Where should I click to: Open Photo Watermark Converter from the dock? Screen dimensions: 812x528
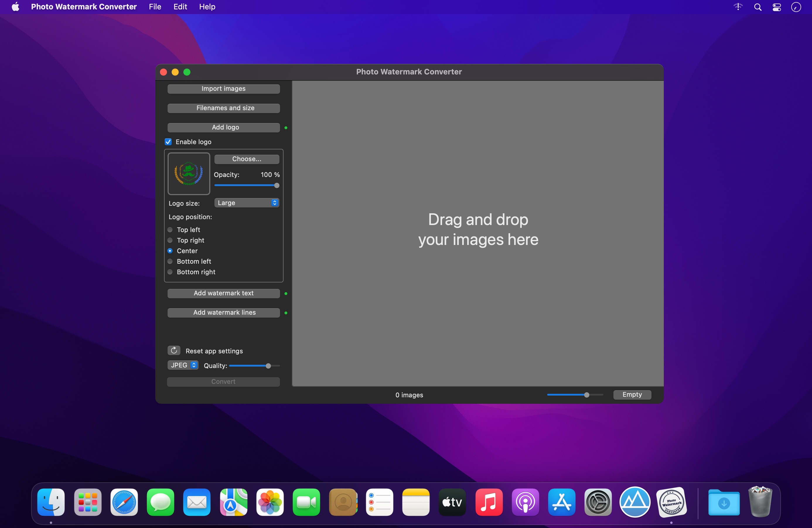coord(671,502)
